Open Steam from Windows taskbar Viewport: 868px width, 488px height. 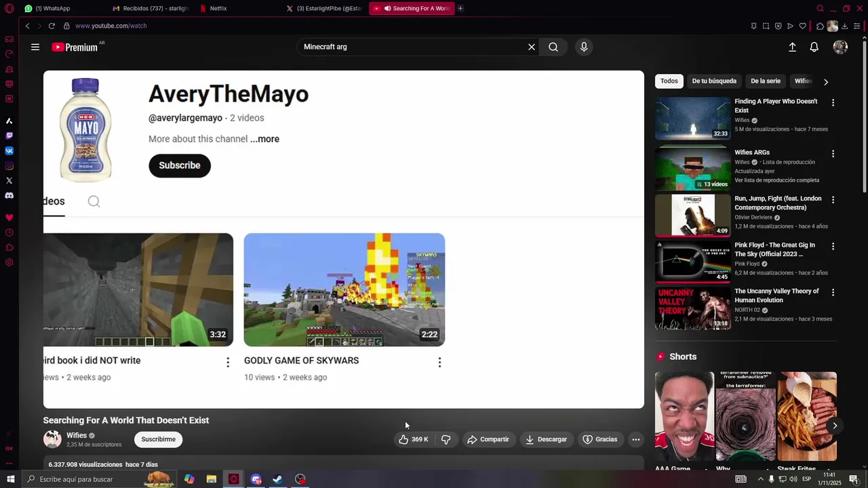click(x=277, y=479)
